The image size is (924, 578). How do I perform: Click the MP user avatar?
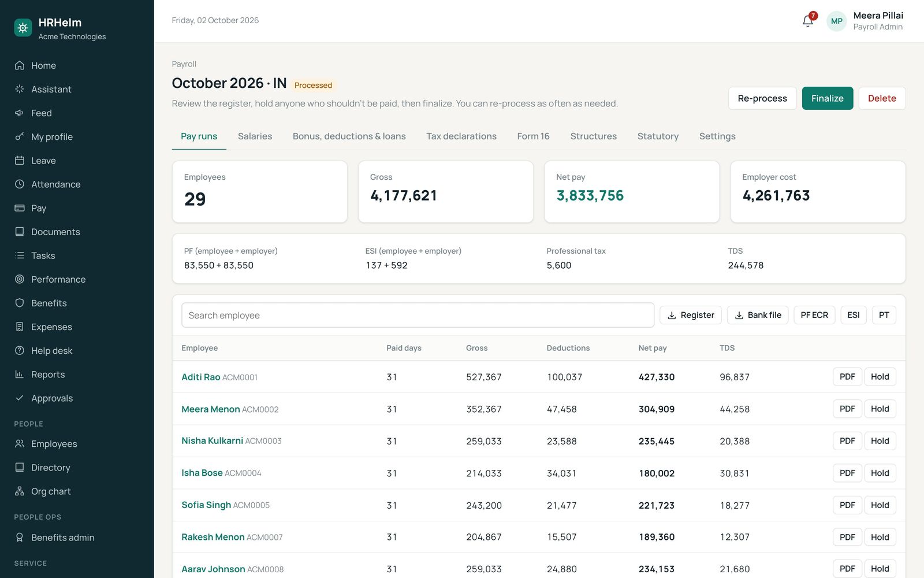[x=836, y=21]
